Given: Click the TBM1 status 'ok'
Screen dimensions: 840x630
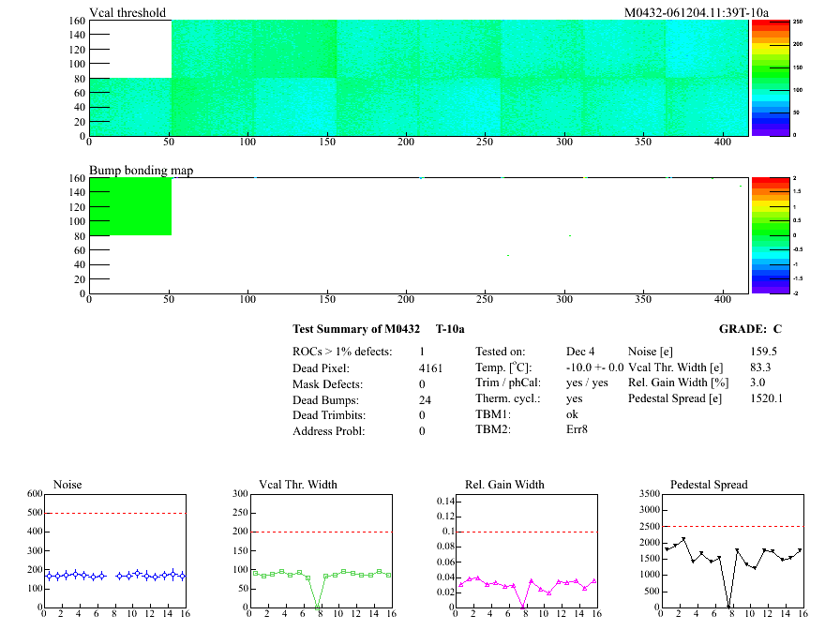Looking at the screenshot, I should coord(572,414).
